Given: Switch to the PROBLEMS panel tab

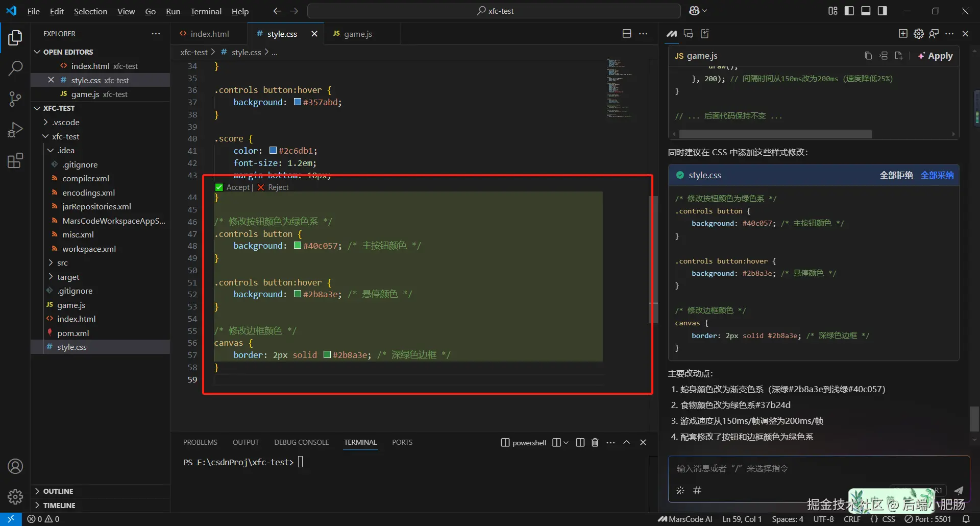Looking at the screenshot, I should 200,442.
